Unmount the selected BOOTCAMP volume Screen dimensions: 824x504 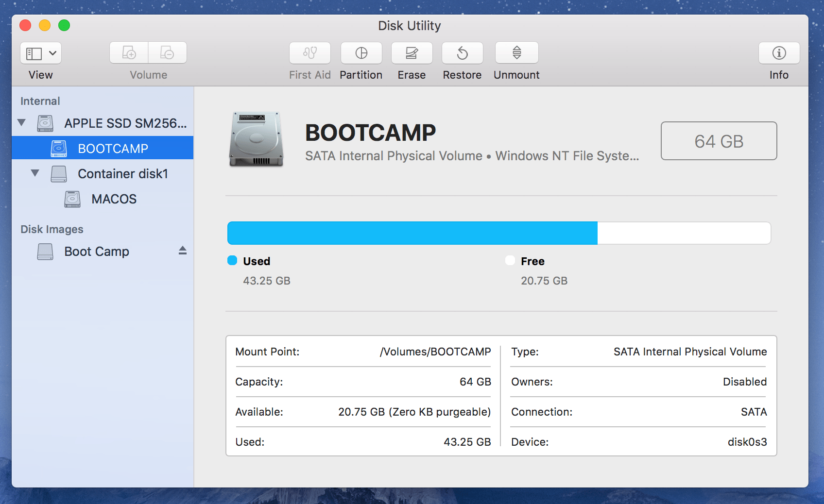[517, 53]
